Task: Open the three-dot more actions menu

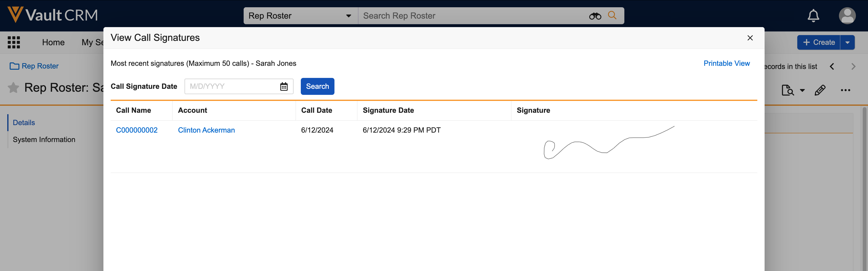Action: coord(845,90)
